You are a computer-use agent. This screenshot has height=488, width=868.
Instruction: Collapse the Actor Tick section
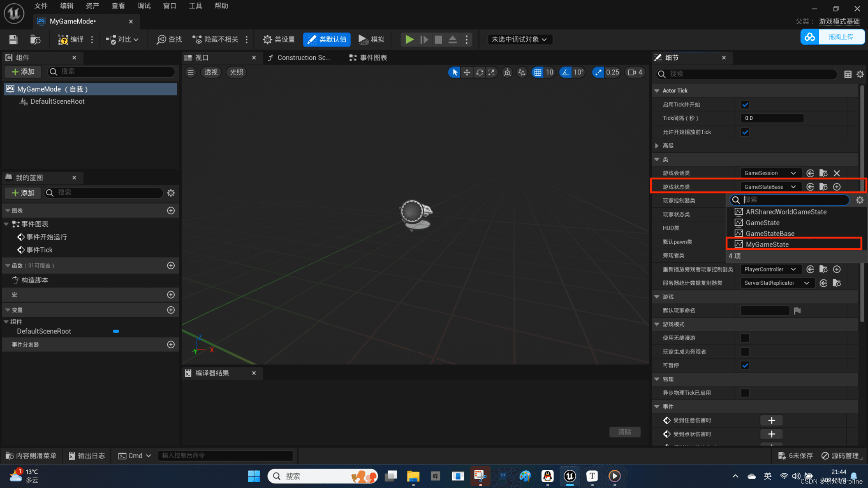click(657, 90)
